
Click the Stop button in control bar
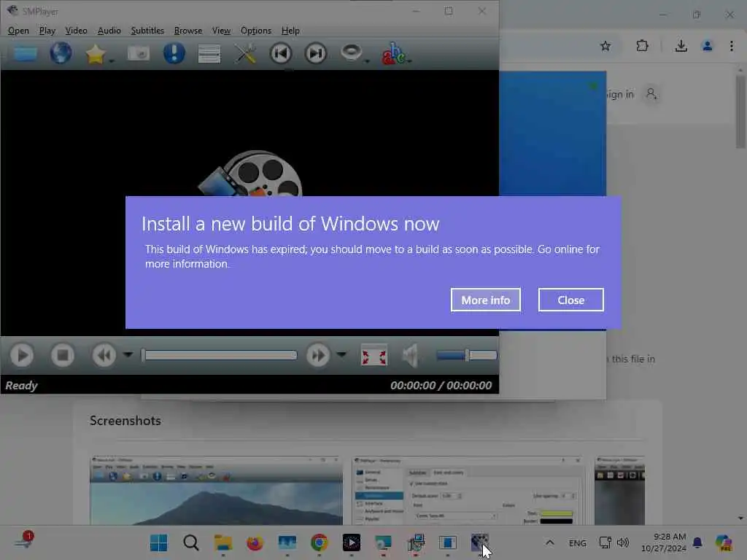tap(63, 355)
